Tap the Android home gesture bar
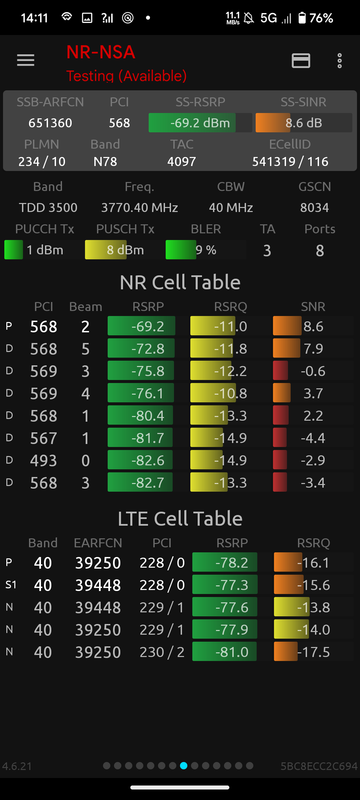The image size is (360, 800). (179, 788)
